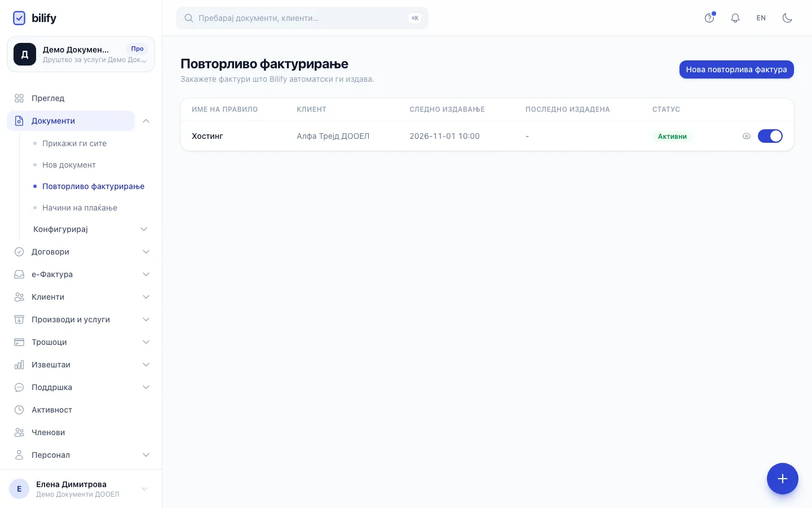Viewport: 812px width, 508px height.
Task: Click the Трошоци card icon
Action: tap(19, 342)
